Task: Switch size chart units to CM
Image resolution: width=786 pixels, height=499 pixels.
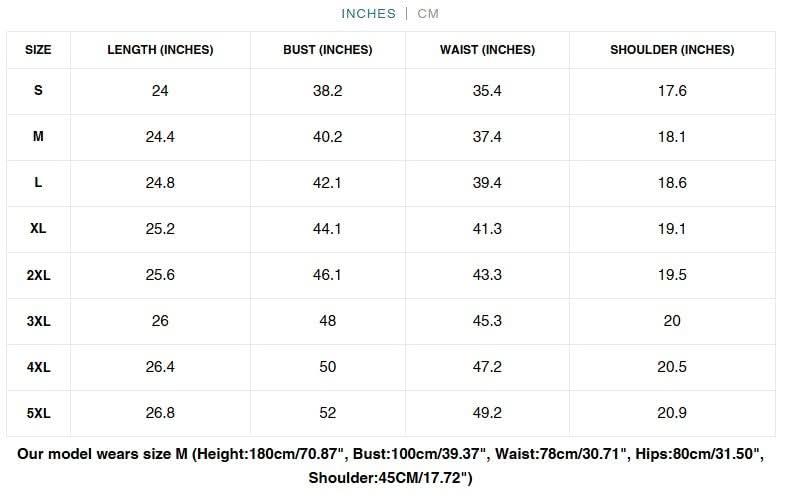Action: pos(428,14)
